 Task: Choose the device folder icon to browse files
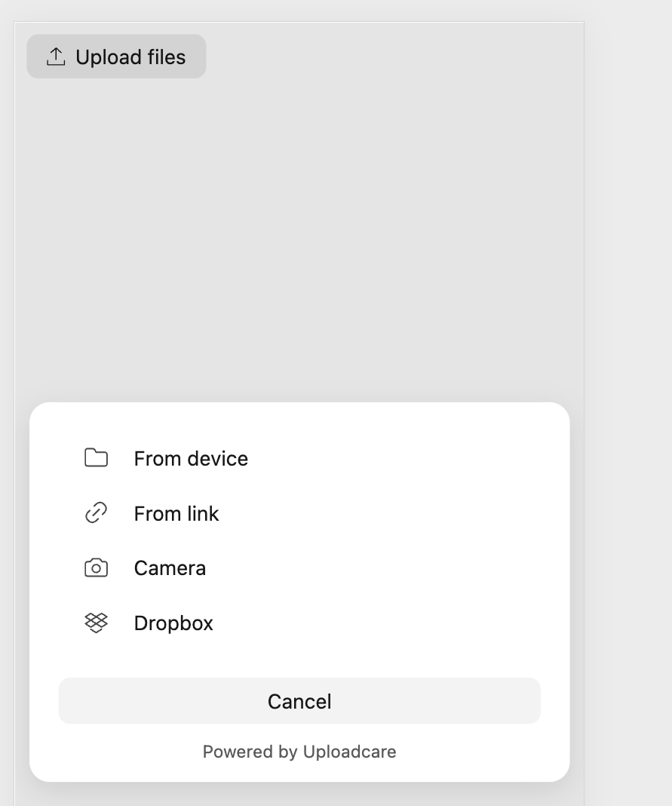tap(96, 457)
